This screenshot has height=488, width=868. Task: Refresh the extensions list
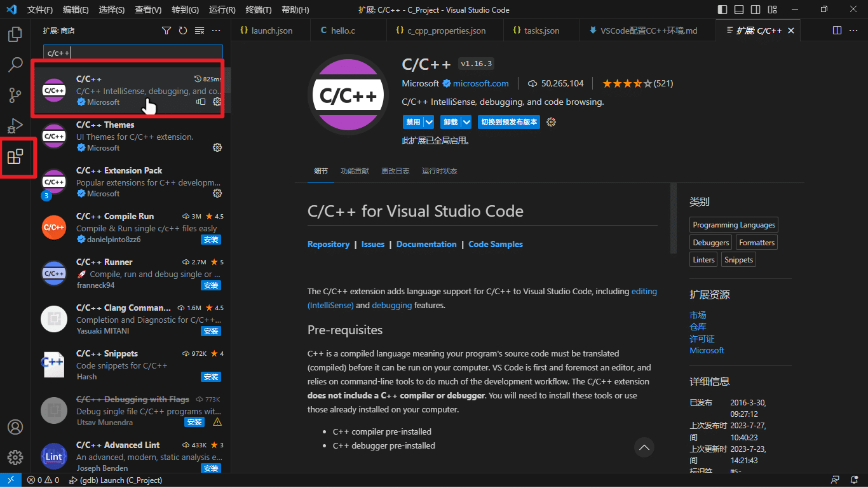183,30
